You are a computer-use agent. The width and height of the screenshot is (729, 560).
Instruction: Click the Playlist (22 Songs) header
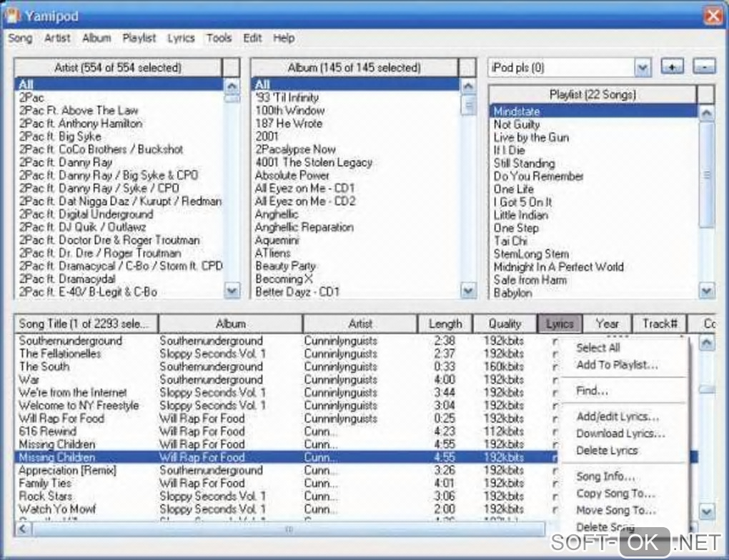click(x=592, y=94)
